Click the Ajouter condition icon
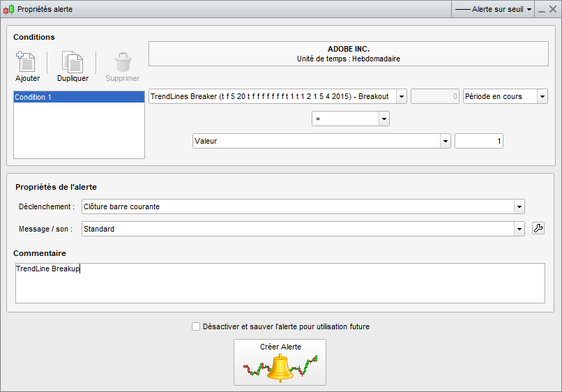This screenshot has height=392, width=562. pos(26,61)
